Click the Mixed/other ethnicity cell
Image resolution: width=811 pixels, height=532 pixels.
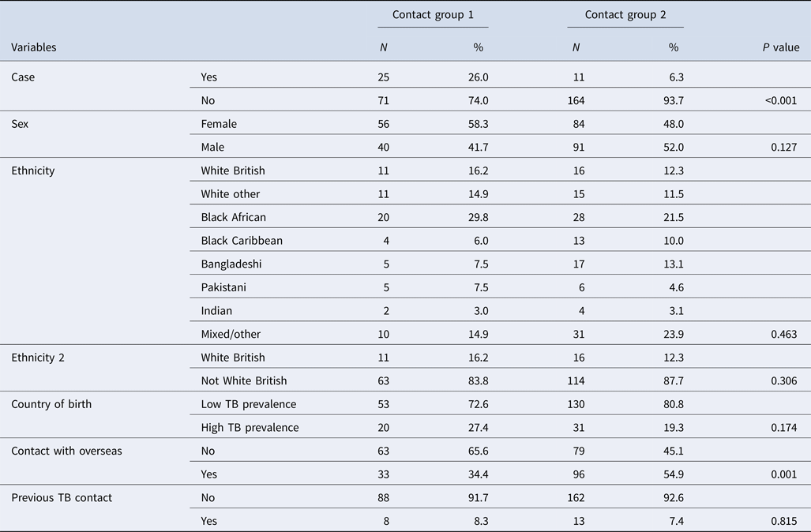[x=231, y=335]
